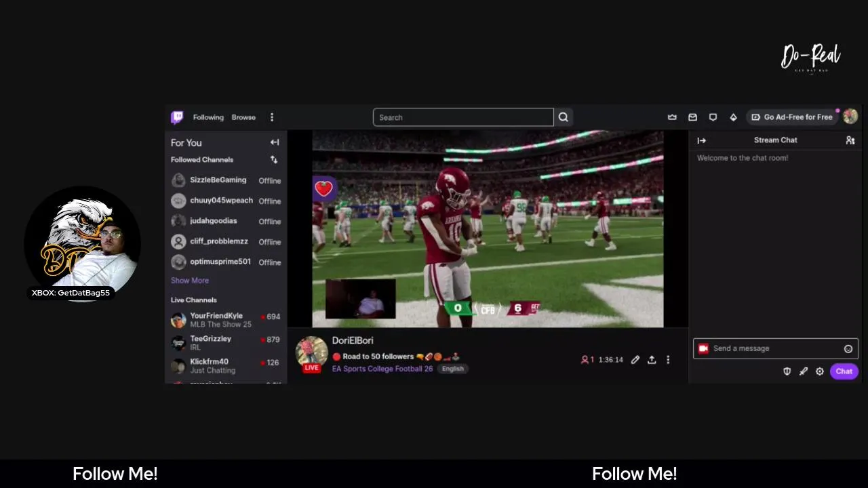The height and width of the screenshot is (488, 868).
Task: Open judahgoodias followed channel
Action: 226,221
